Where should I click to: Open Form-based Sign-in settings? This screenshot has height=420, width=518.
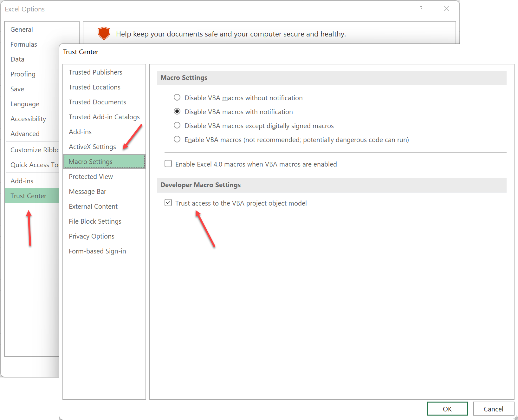click(104, 251)
